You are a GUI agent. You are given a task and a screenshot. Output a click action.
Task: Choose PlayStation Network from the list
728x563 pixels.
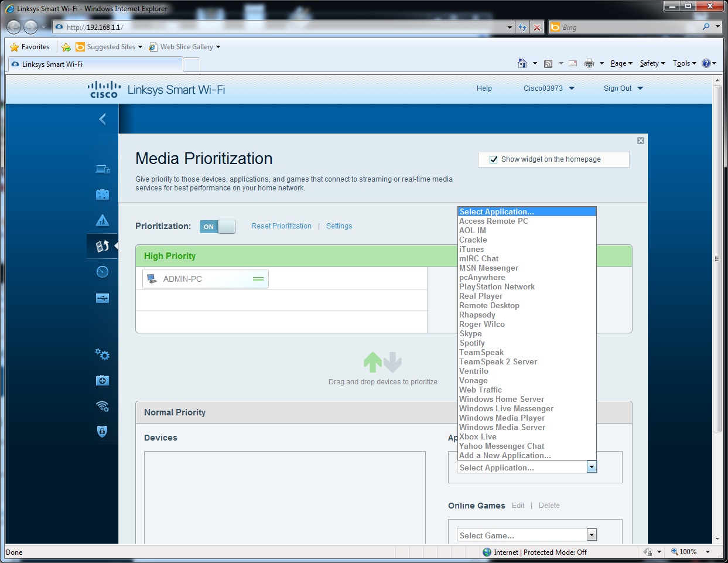[x=527, y=286]
